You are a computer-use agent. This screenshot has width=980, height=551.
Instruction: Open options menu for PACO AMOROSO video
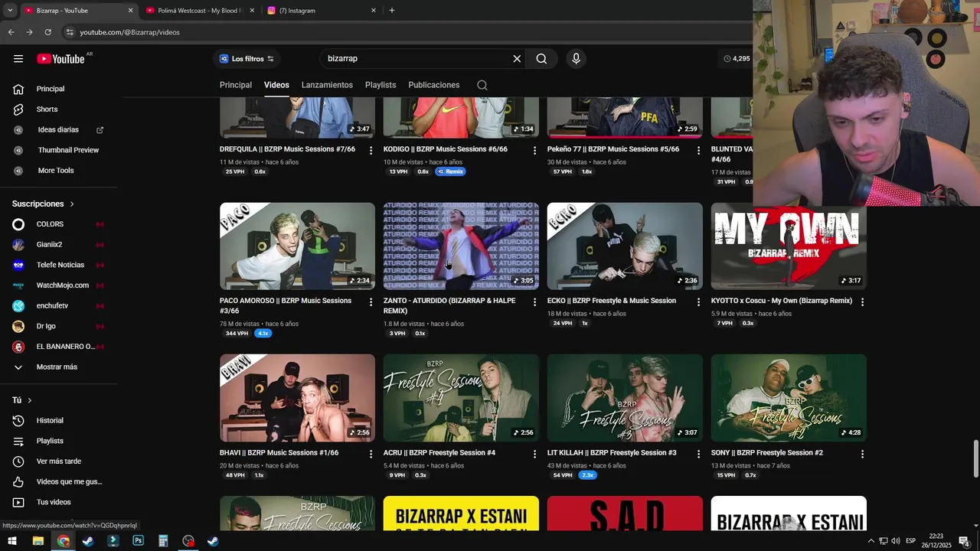pyautogui.click(x=371, y=302)
